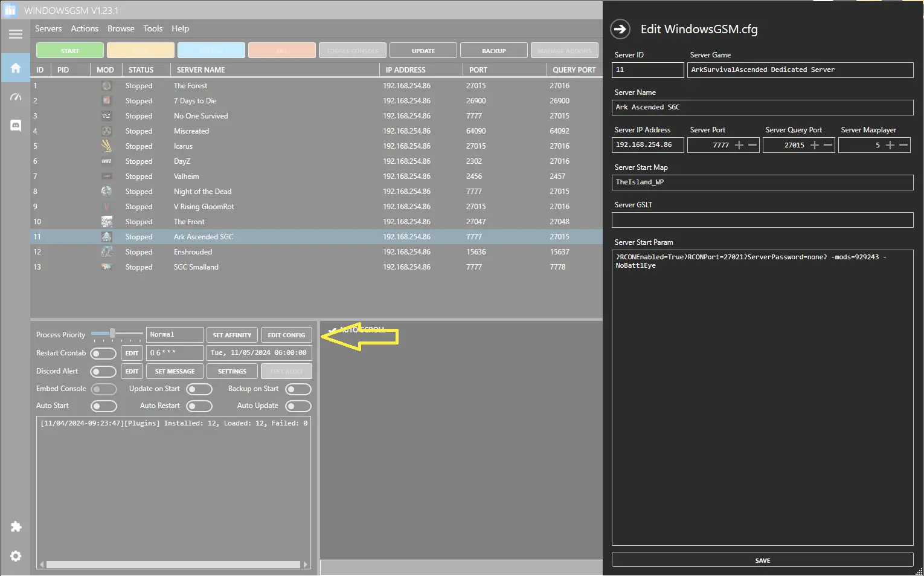Click the Night of the Dead mod icon
The width and height of the screenshot is (924, 576).
(106, 192)
